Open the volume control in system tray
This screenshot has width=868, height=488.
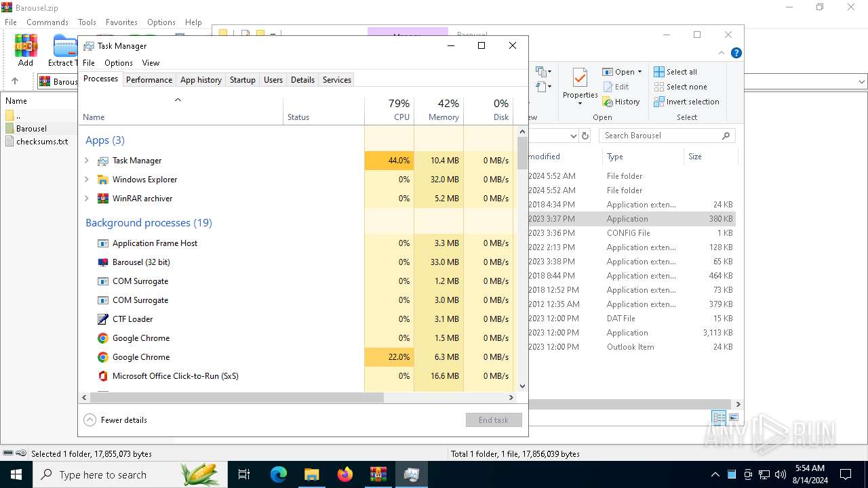click(781, 474)
